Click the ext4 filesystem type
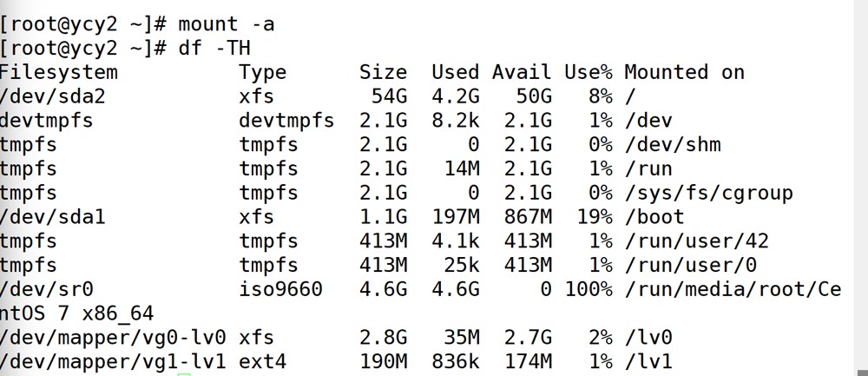This screenshot has height=376, width=868. pos(262,362)
